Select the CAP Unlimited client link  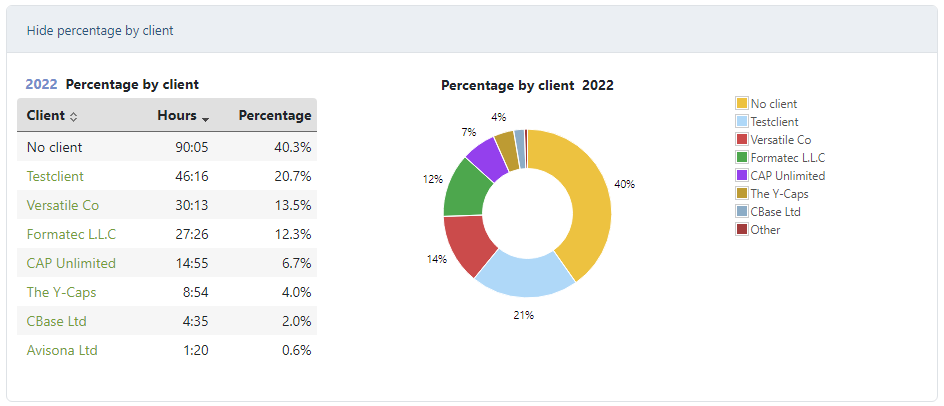pyautogui.click(x=71, y=263)
